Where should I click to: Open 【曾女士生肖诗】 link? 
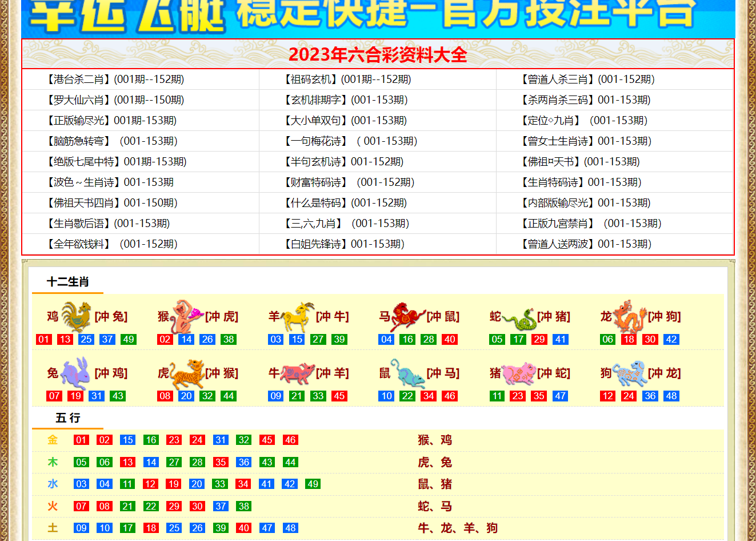point(585,141)
